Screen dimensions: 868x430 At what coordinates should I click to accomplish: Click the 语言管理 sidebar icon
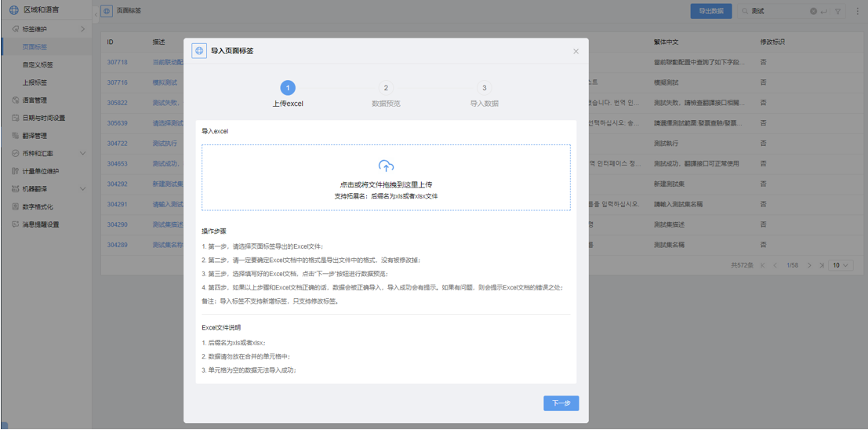(16, 100)
